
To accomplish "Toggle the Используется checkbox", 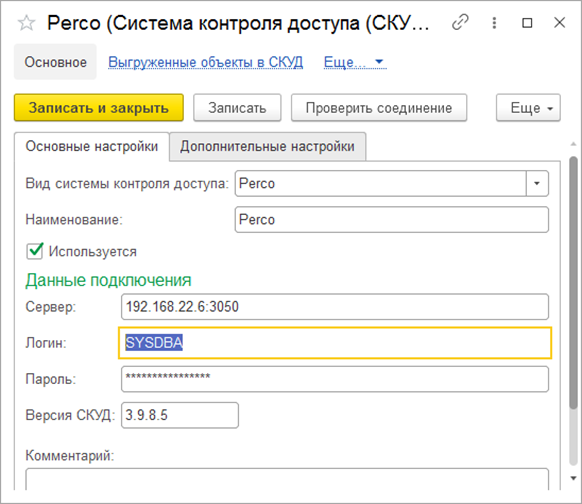I will [35, 251].
